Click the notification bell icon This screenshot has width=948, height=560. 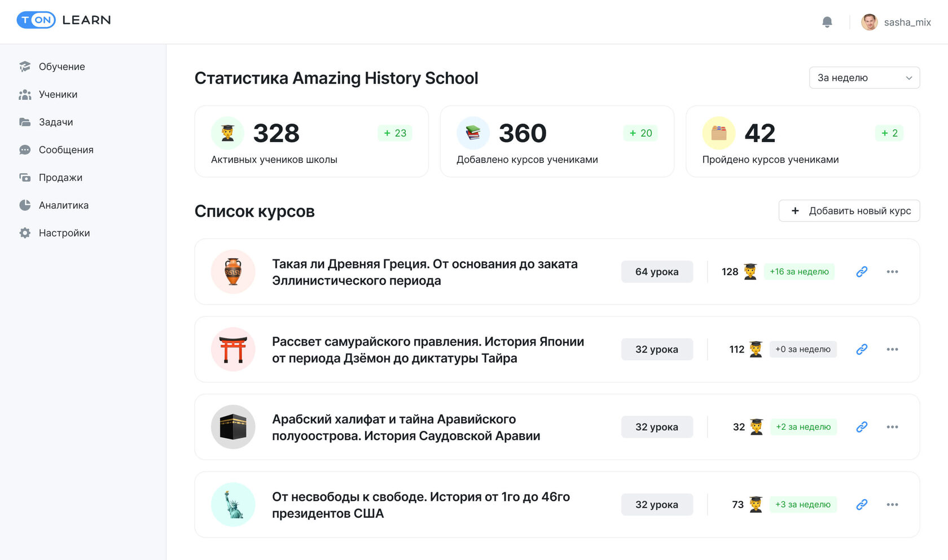pos(827,22)
